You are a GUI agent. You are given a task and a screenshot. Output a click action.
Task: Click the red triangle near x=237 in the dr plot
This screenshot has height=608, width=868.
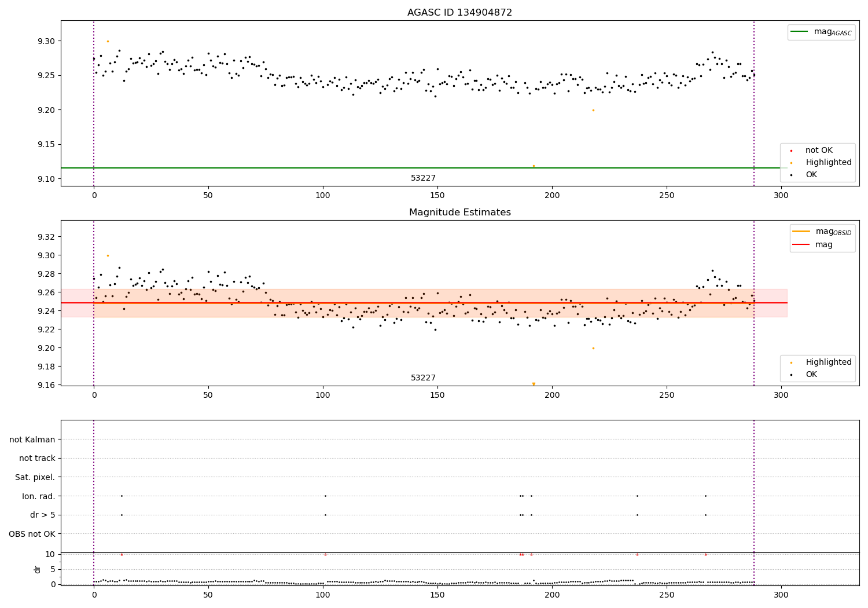pos(637,554)
